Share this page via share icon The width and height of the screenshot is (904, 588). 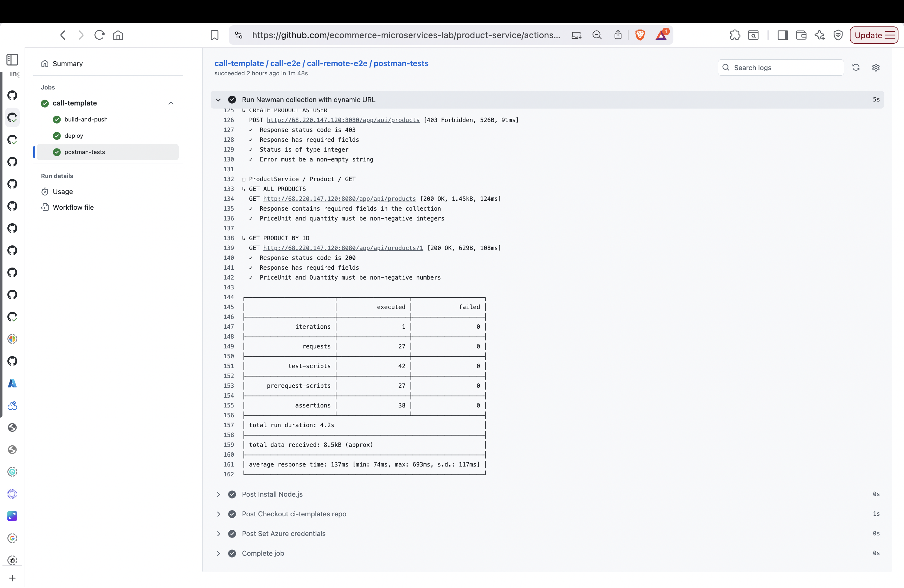618,35
